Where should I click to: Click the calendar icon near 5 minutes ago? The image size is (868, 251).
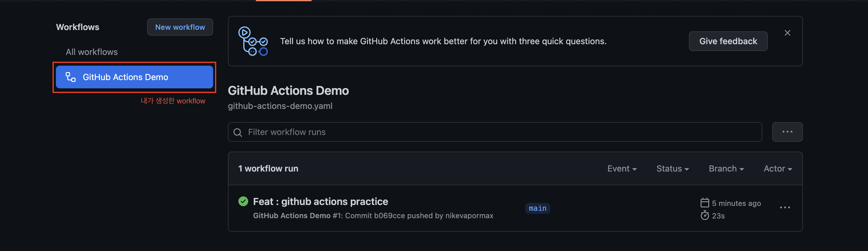tap(705, 203)
